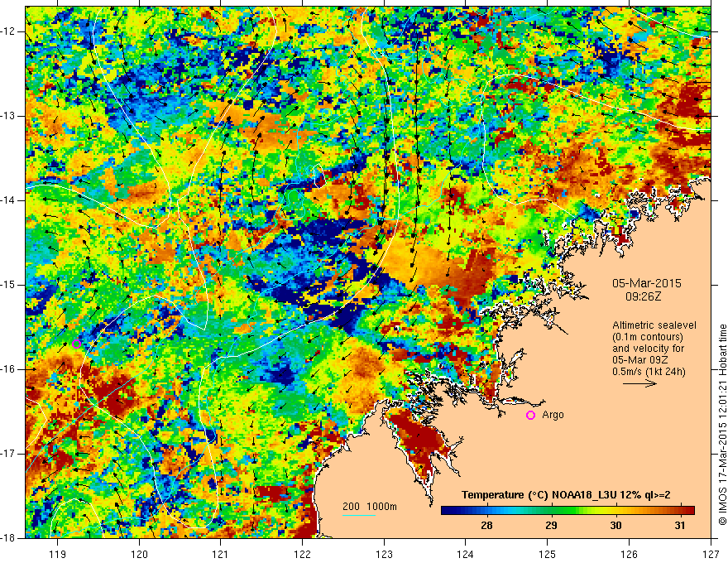Click the 'Altimetric sealevel' text line
This screenshot has height=563, width=728.
[x=654, y=325]
